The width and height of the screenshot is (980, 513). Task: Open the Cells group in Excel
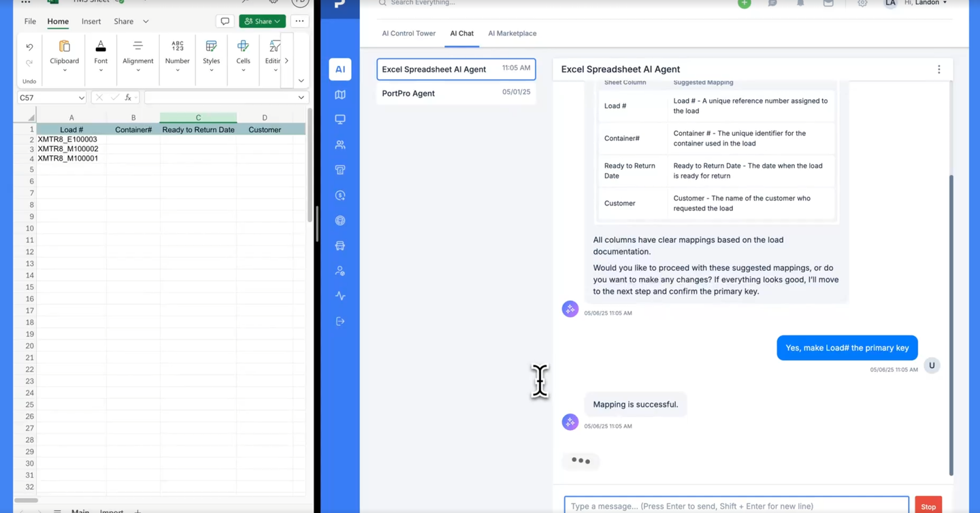click(x=243, y=56)
